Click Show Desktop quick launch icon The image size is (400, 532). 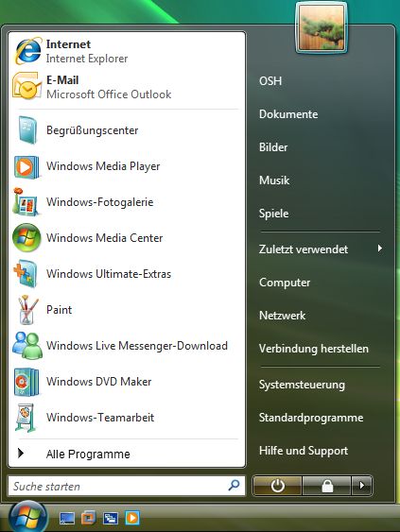pyautogui.click(x=67, y=518)
